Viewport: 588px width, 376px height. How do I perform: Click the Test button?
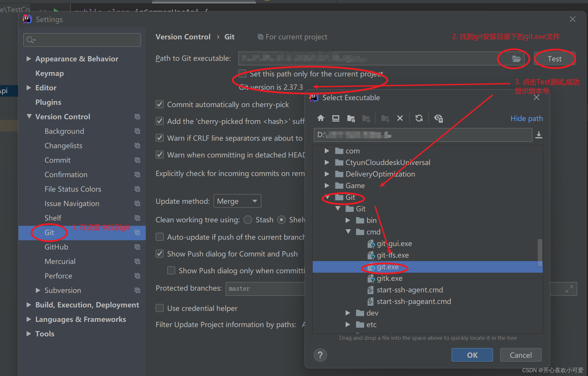coord(554,59)
